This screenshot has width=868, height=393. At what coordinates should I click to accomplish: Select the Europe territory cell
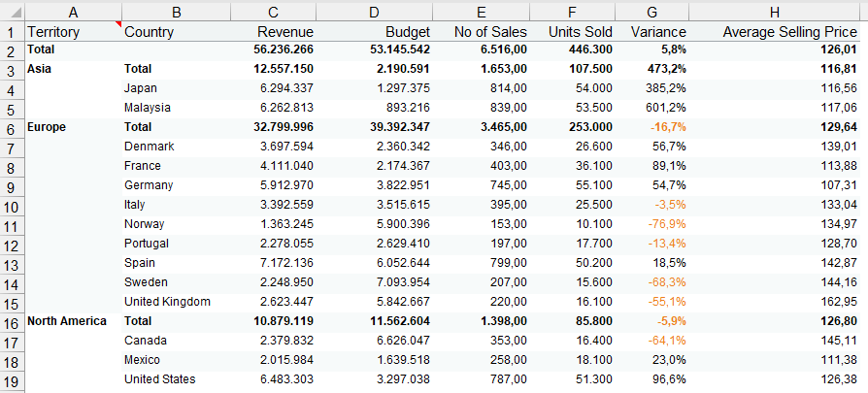point(73,127)
